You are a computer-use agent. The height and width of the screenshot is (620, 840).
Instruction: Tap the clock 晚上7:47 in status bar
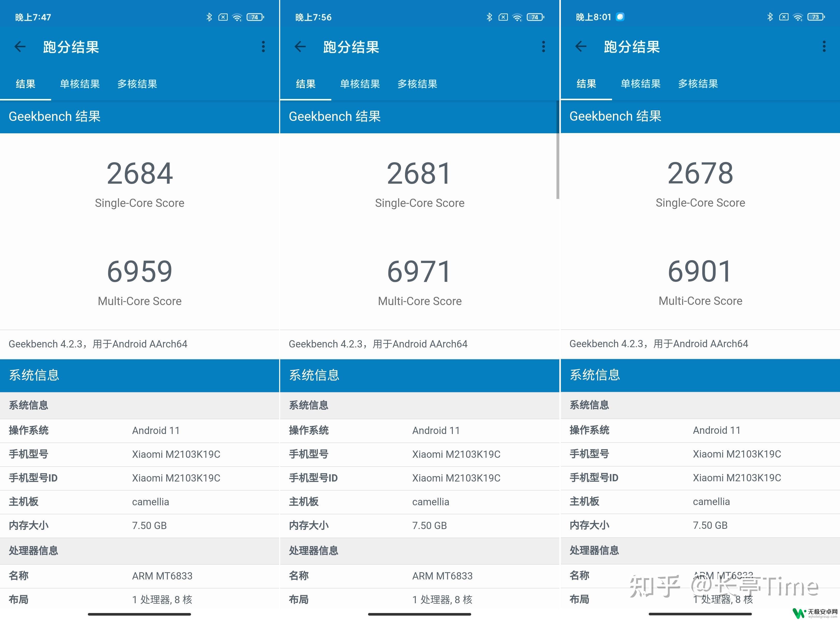click(33, 17)
